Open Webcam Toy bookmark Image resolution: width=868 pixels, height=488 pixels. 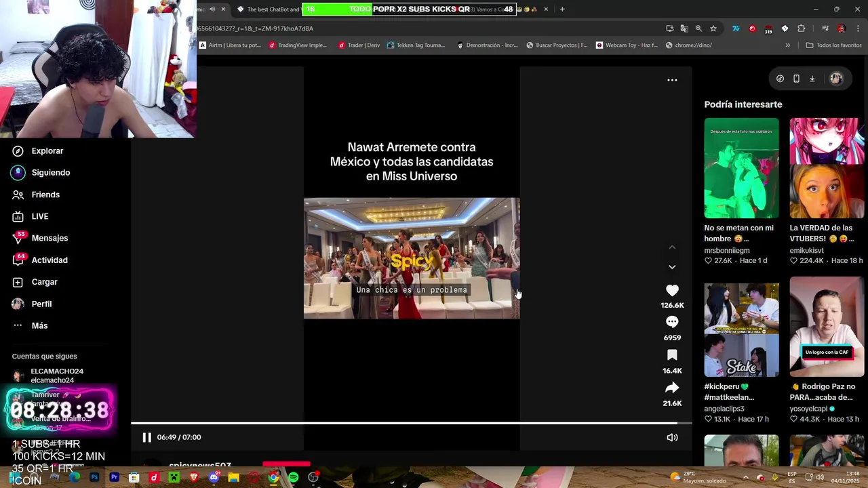[x=627, y=45]
